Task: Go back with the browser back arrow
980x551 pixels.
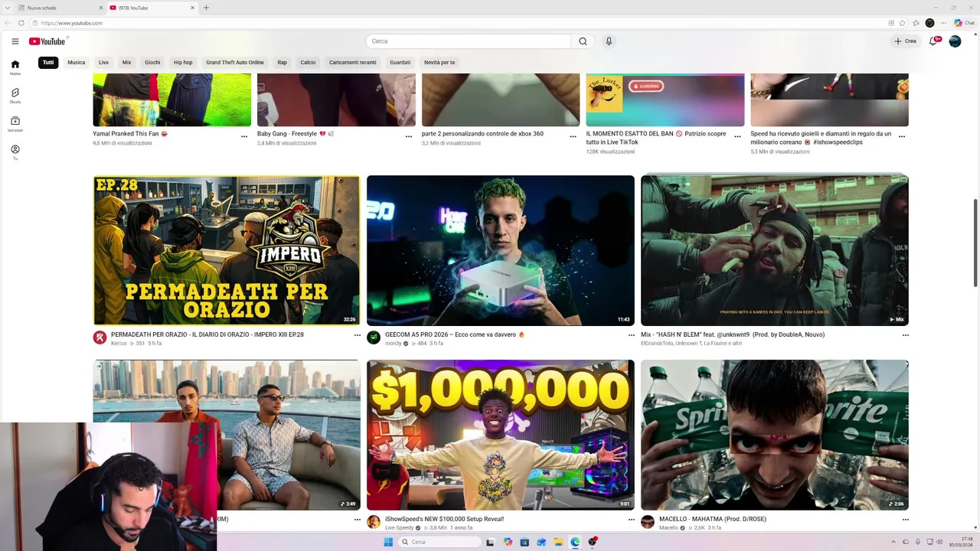Action: pyautogui.click(x=8, y=23)
